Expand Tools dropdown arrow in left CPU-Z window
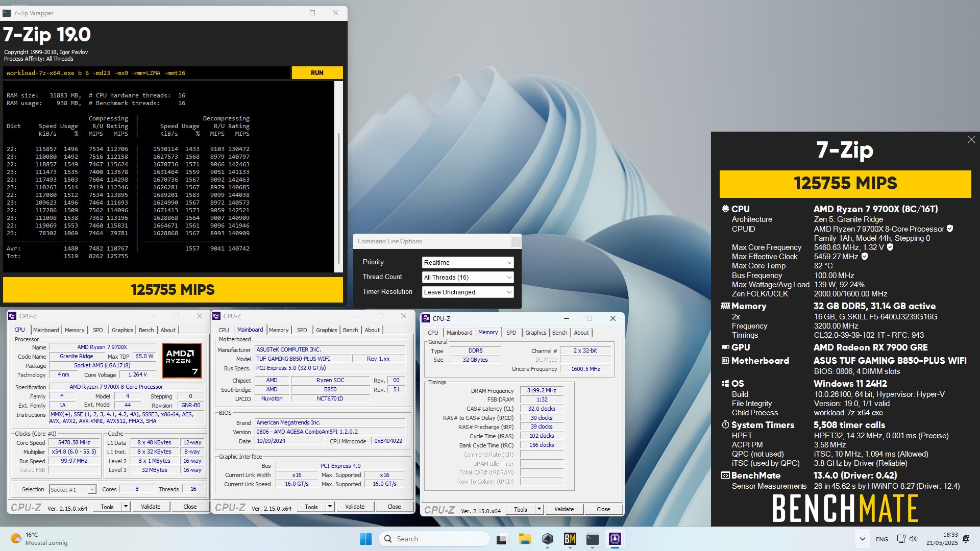The width and height of the screenshot is (980, 551). click(x=126, y=507)
